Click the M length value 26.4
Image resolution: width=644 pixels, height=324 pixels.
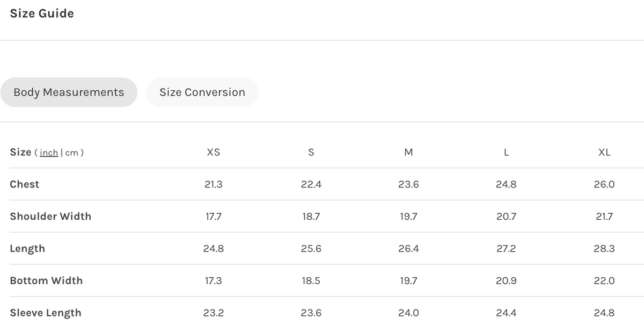click(x=408, y=249)
